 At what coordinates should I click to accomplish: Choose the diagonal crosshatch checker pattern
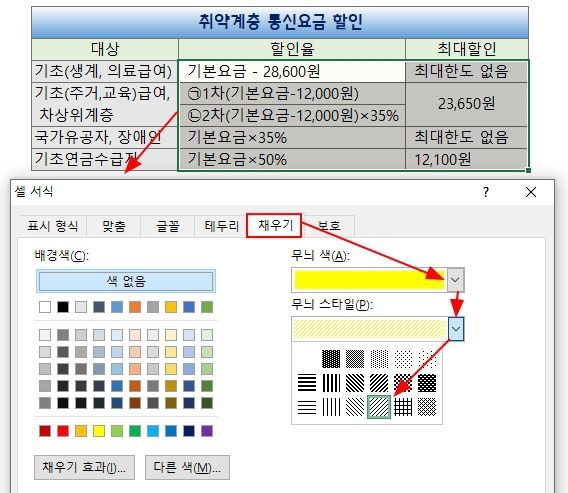tap(403, 383)
